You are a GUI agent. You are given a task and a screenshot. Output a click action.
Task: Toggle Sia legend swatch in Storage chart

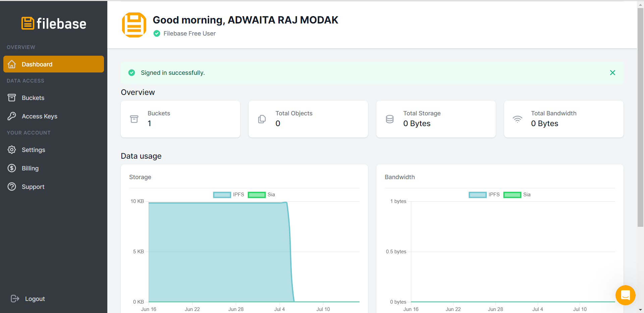coord(257,195)
